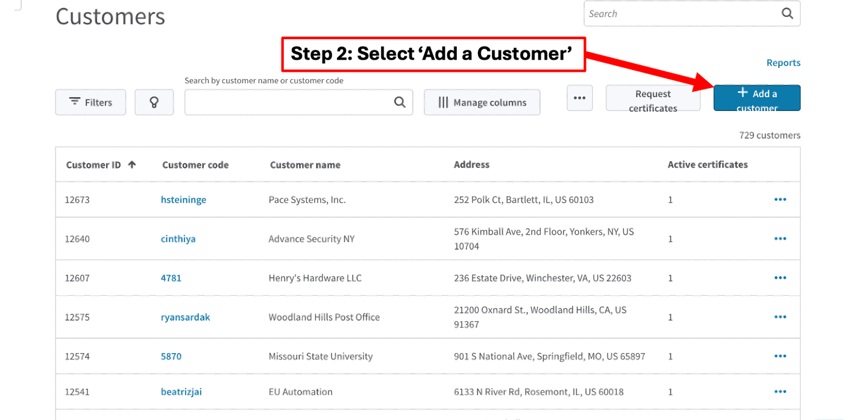Open row actions menu for Woodland Hills Post Office
This screenshot has height=420, width=868.
780,317
